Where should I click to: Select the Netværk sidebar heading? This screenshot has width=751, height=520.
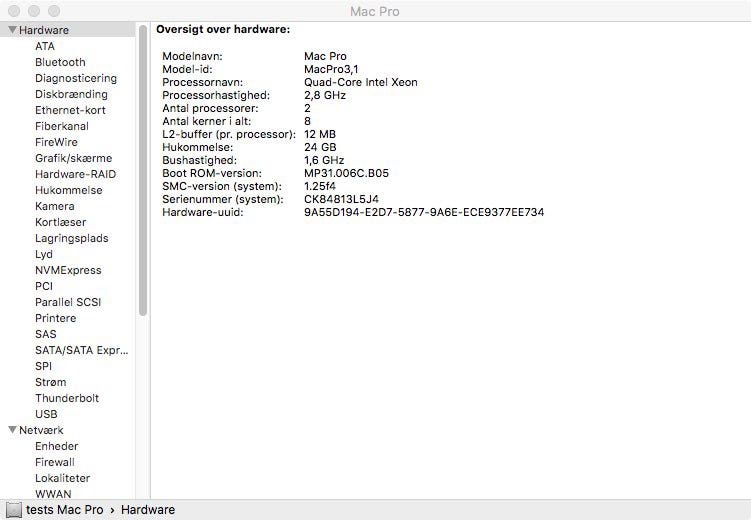point(41,430)
